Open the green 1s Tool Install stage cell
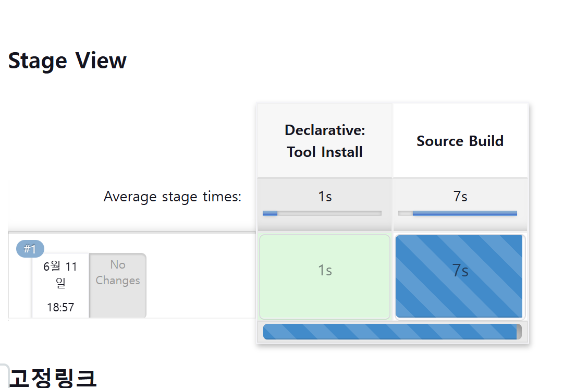 (325, 276)
